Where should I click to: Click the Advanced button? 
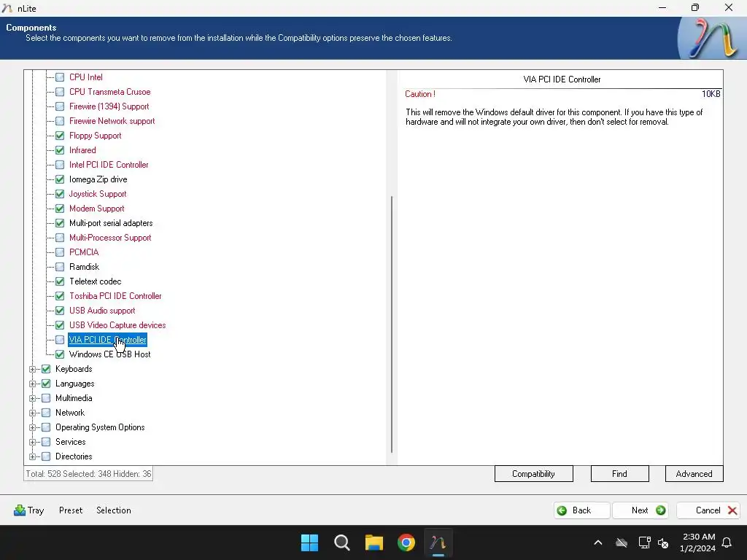(694, 474)
